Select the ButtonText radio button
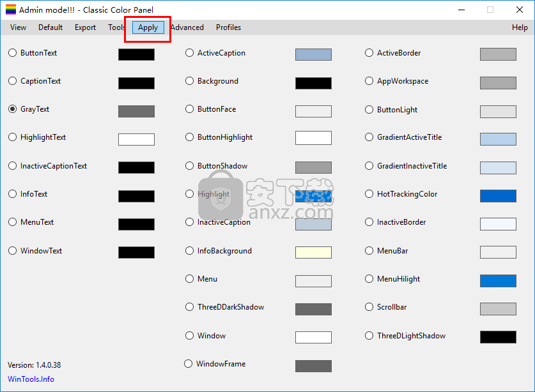The image size is (535, 392). pos(13,53)
